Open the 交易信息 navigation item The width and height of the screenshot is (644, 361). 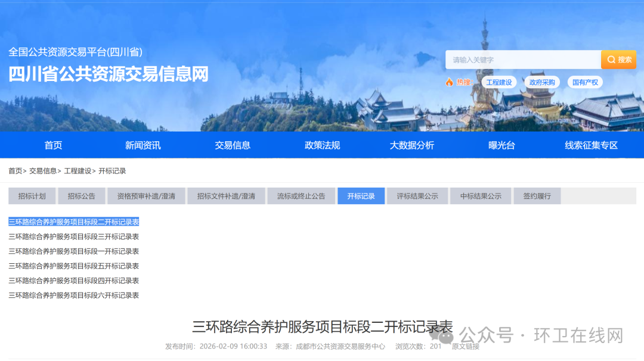coord(233,145)
